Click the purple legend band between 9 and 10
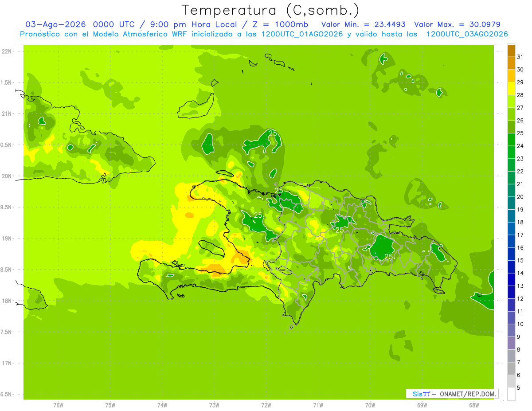This screenshot has width=532, height=411. point(511,330)
